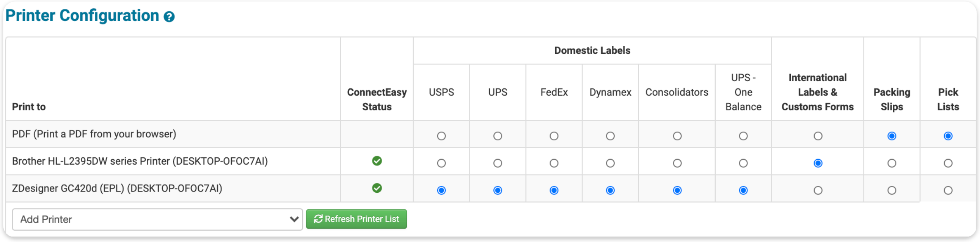Set PDF for UPS One Balance labels
The image size is (980, 242).
[x=743, y=136]
